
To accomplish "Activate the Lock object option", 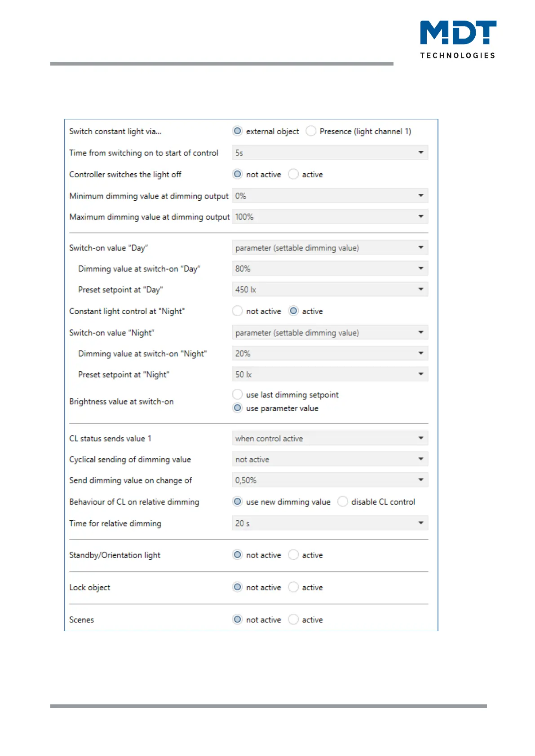I will click(293, 587).
